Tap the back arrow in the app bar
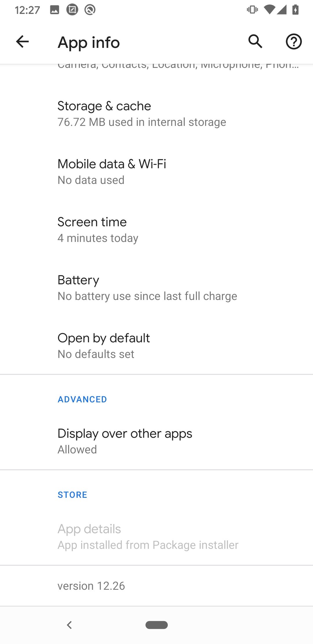313x644 pixels. coord(22,41)
